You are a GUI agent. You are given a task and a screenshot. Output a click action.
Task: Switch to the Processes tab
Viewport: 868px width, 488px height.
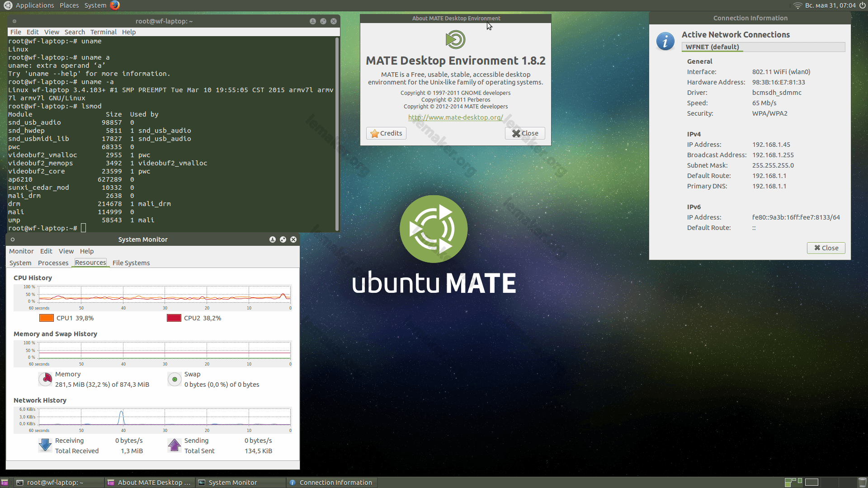pos(53,263)
